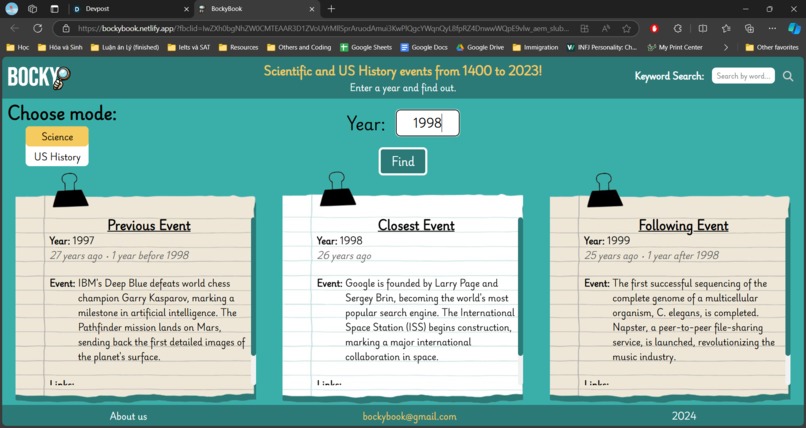Image resolution: width=806 pixels, height=428 pixels.
Task: Open the Workspaces icon
Action: 32,9
